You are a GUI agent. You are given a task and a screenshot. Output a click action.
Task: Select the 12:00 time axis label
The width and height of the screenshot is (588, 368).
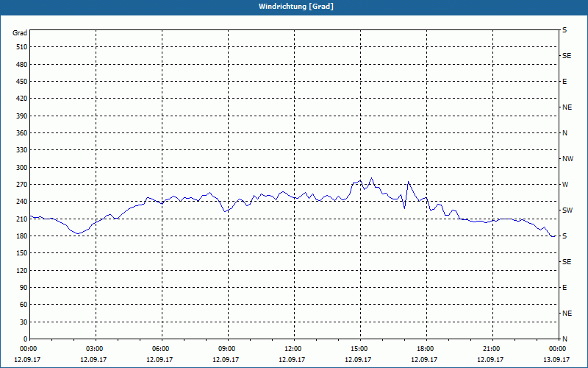tap(295, 349)
